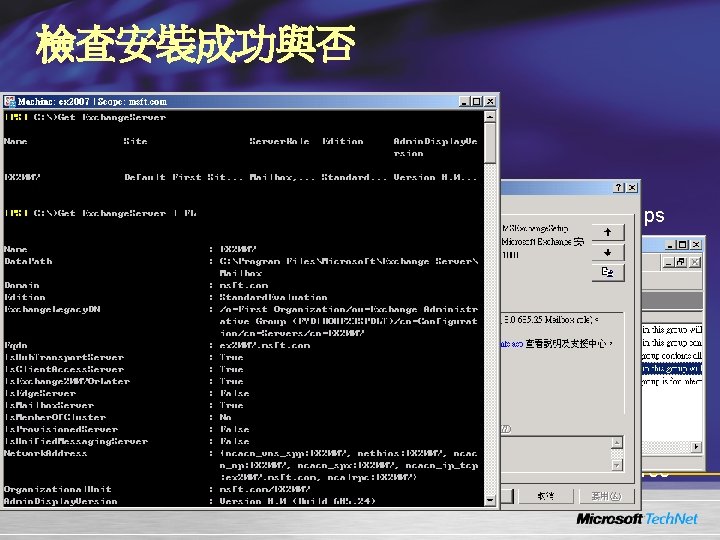The image size is (720, 540).
Task: Click the IsHubTransportServer property line
Action: 124,357
